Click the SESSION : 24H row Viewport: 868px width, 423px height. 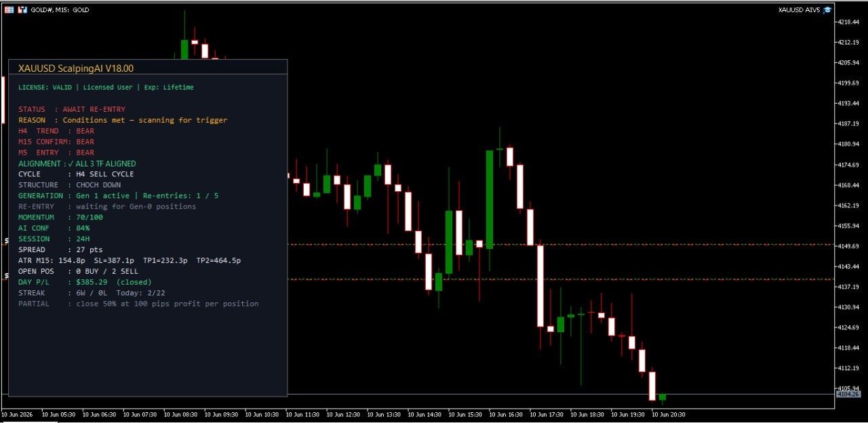(x=54, y=239)
